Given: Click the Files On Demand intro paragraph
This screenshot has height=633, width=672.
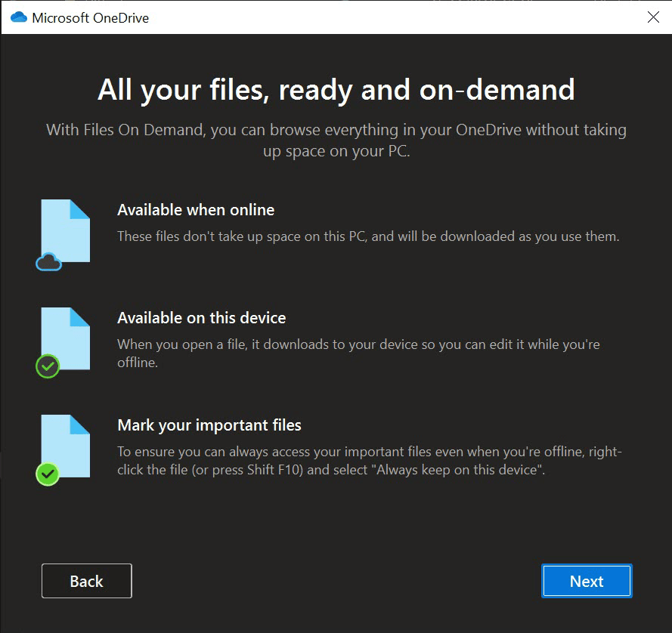Looking at the screenshot, I should 336,140.
